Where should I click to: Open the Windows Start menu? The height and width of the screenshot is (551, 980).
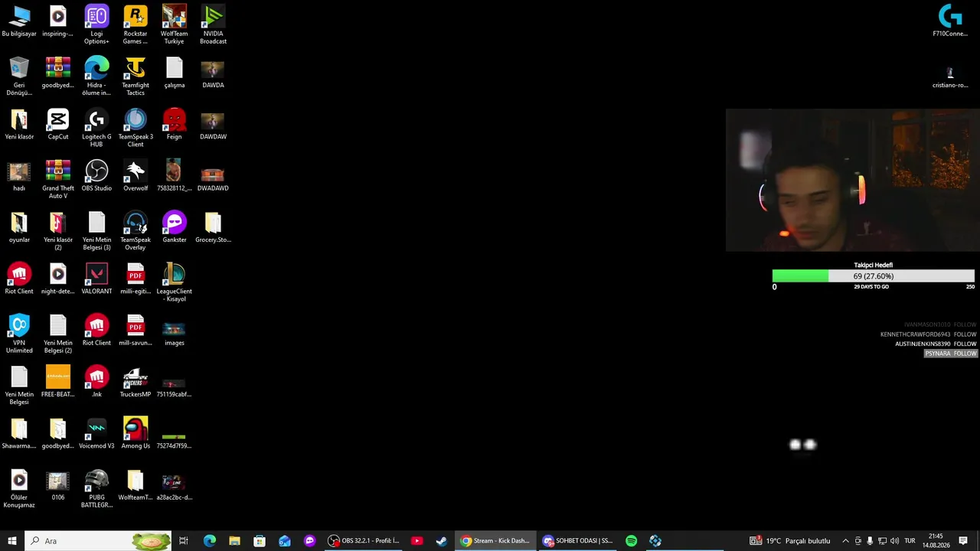point(12,541)
